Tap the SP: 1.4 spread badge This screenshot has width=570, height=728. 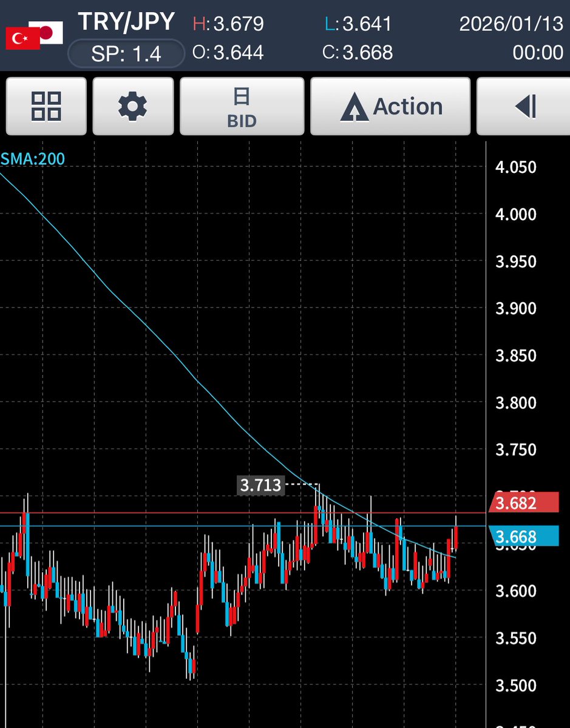click(x=126, y=54)
